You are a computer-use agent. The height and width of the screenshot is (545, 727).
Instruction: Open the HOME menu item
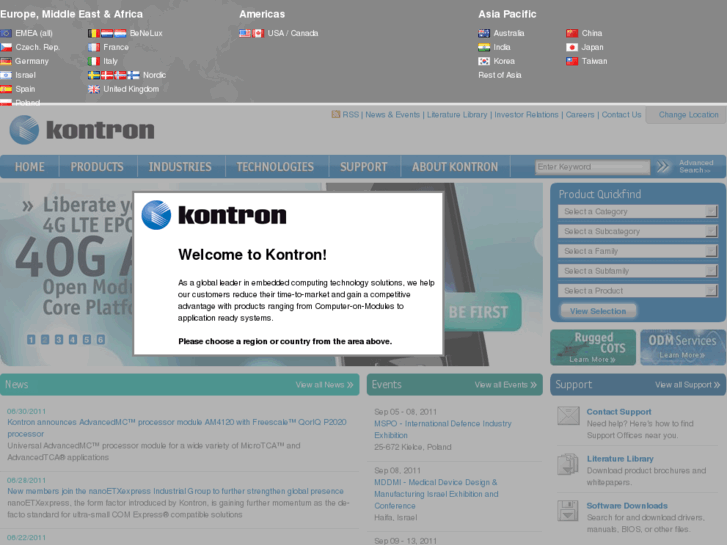[30, 167]
